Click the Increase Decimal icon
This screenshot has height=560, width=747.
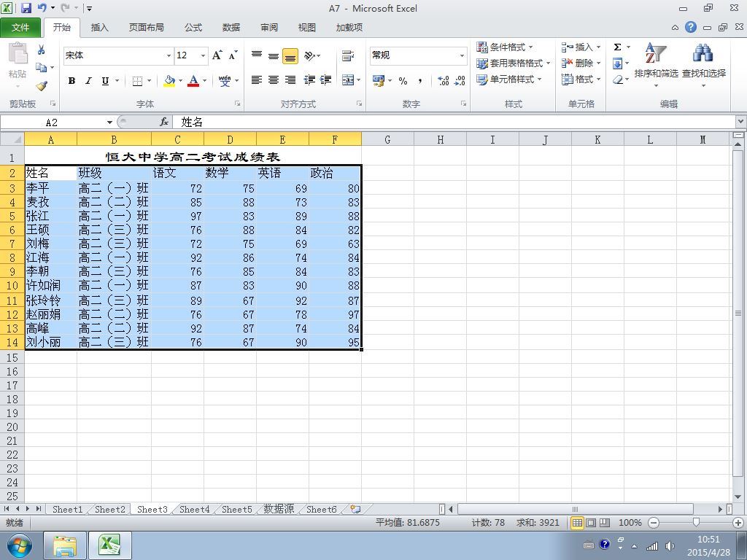point(443,80)
